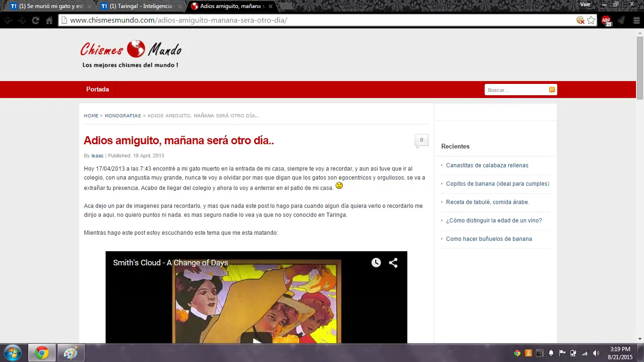Click the 'Recientes' sidebar heading
This screenshot has width=644, height=362.
point(455,147)
